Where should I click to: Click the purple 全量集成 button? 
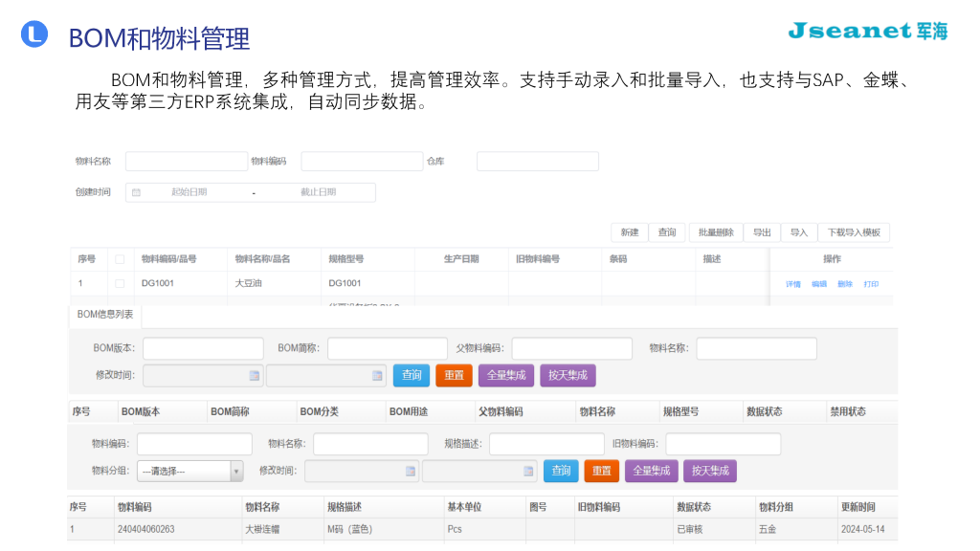505,375
